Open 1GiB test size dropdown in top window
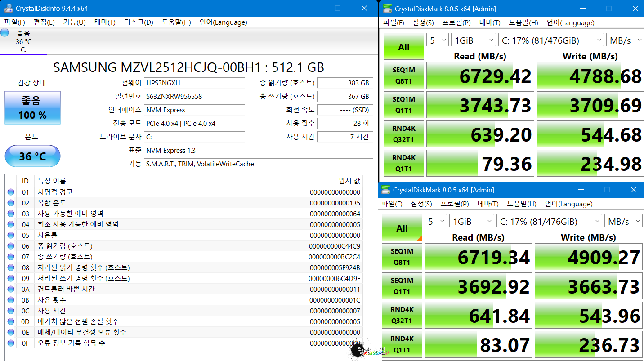644x361 pixels. [473, 40]
